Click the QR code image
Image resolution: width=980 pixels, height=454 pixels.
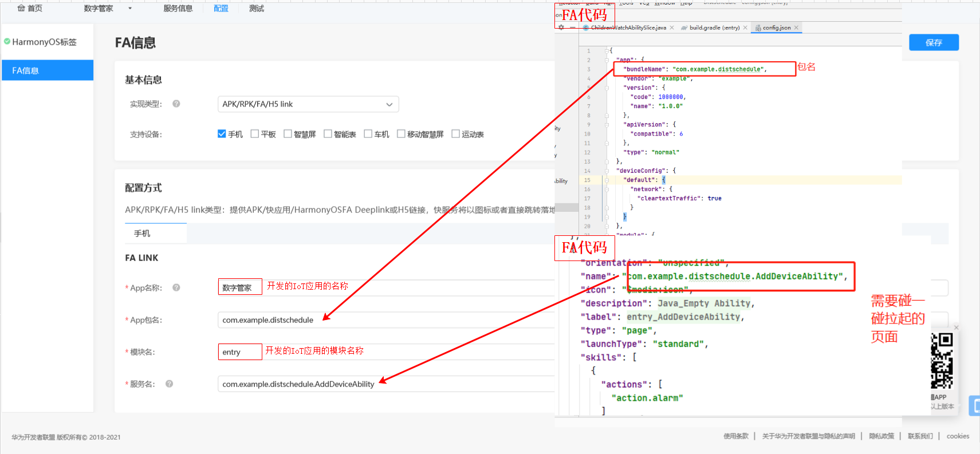coord(942,361)
